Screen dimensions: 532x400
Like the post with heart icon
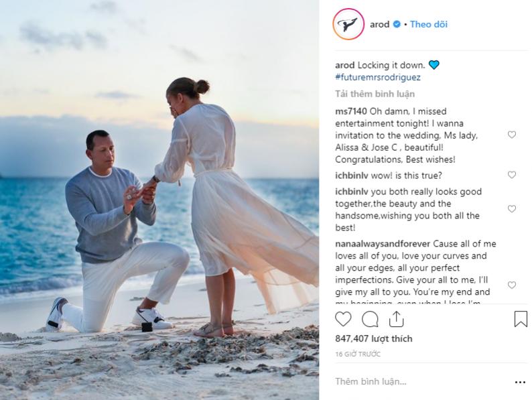pos(343,319)
